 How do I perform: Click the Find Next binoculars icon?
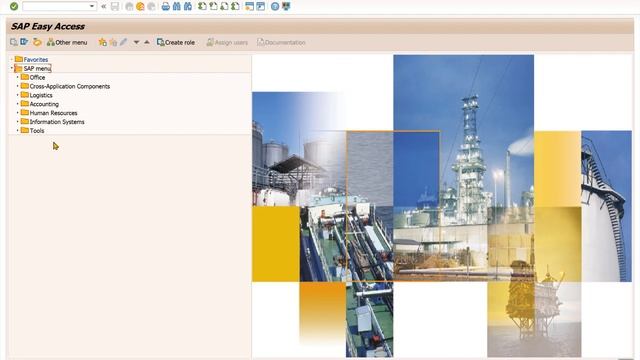pos(188,6)
